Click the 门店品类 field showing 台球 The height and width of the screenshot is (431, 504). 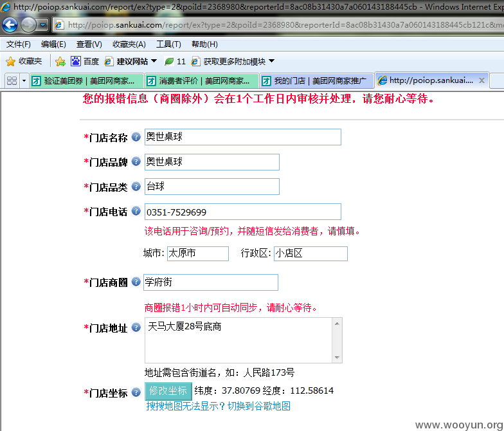click(212, 187)
